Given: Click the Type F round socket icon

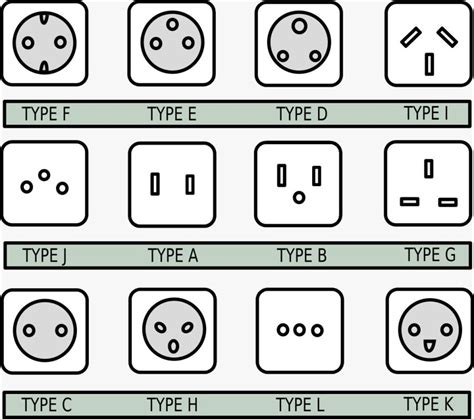Looking at the screenshot, I should [44, 43].
